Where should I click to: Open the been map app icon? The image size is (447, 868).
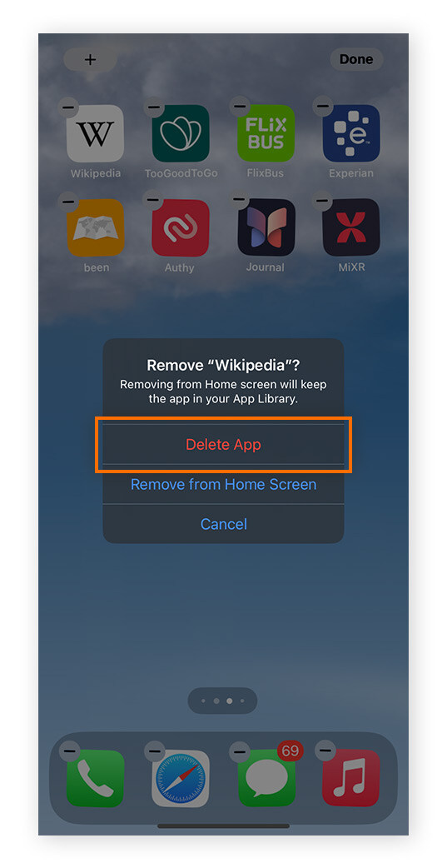point(95,227)
